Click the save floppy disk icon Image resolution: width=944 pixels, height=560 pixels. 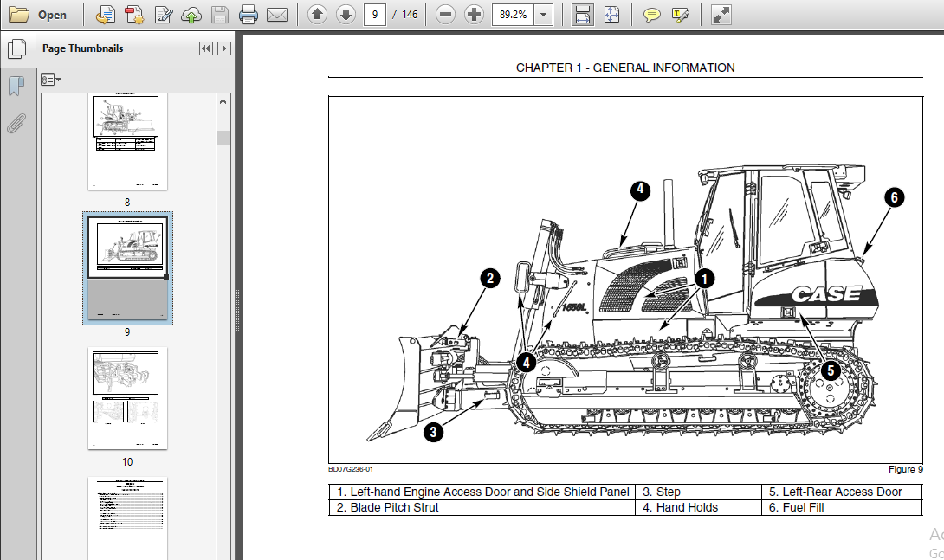[220, 15]
